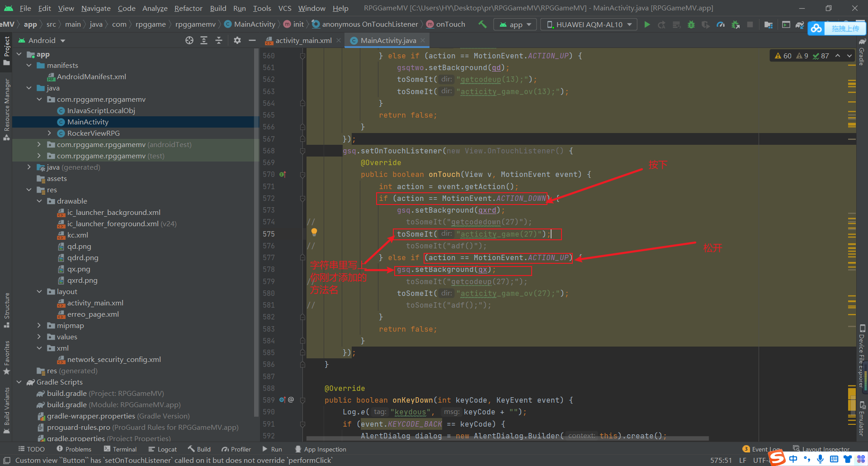Image resolution: width=868 pixels, height=466 pixels.
Task: Click the warnings count indicator 60
Action: click(783, 56)
